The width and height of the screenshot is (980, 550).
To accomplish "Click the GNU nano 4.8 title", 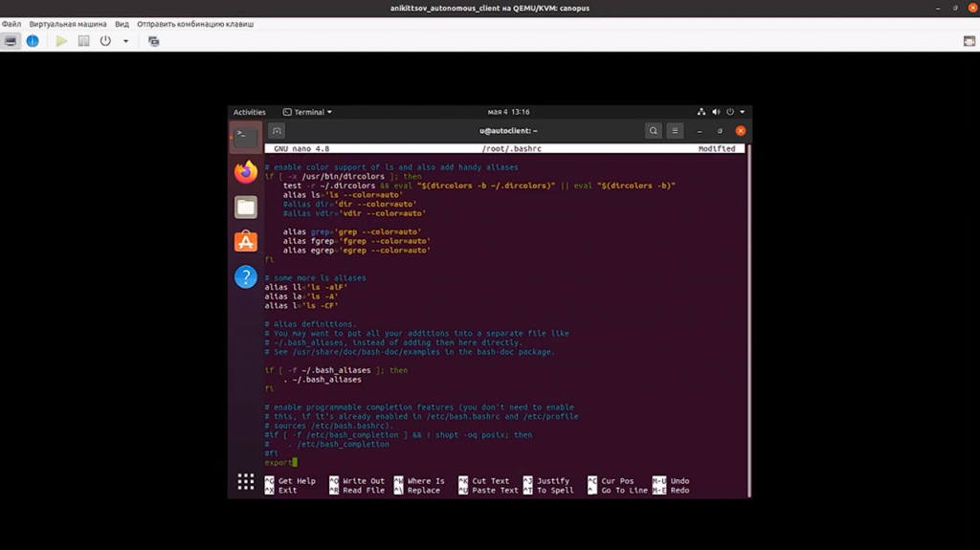I will [301, 149].
